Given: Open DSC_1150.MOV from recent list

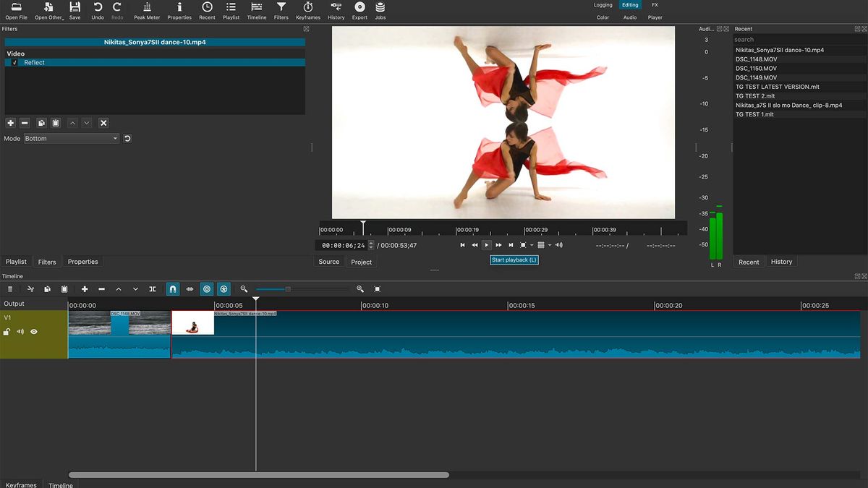Looking at the screenshot, I should coord(756,69).
